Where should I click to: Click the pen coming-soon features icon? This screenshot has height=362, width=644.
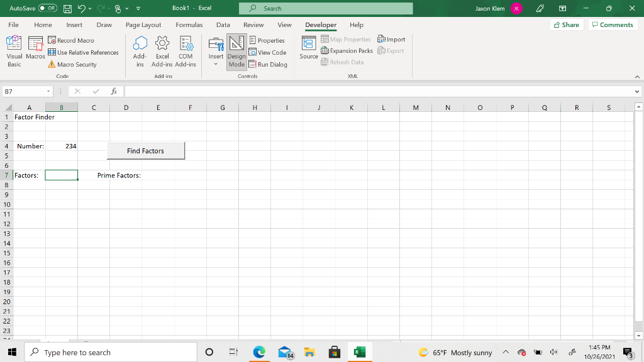pyautogui.click(x=540, y=8)
